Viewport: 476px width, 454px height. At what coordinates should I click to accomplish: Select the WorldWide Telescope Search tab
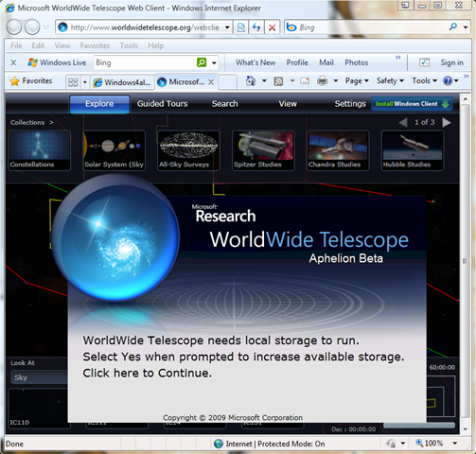point(224,104)
